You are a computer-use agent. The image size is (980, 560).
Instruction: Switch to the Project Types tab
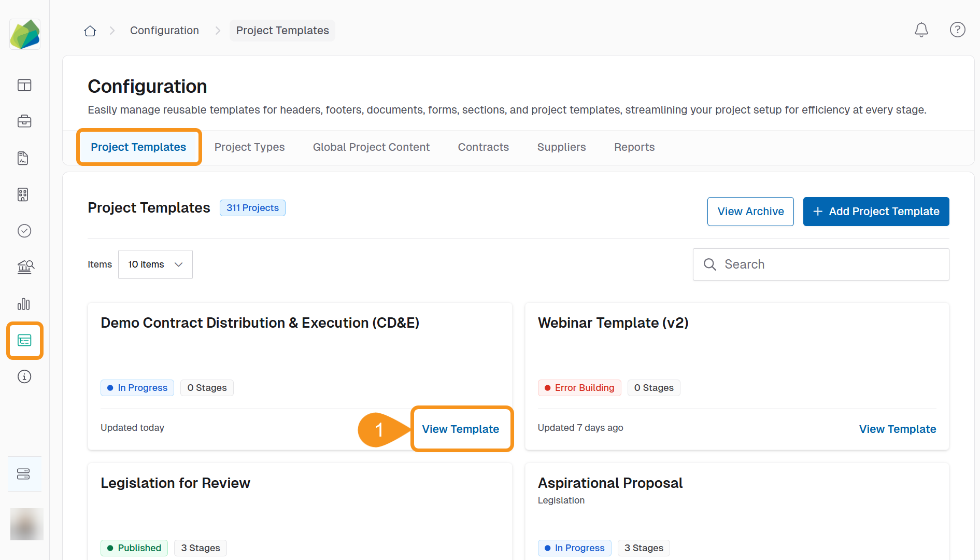249,147
